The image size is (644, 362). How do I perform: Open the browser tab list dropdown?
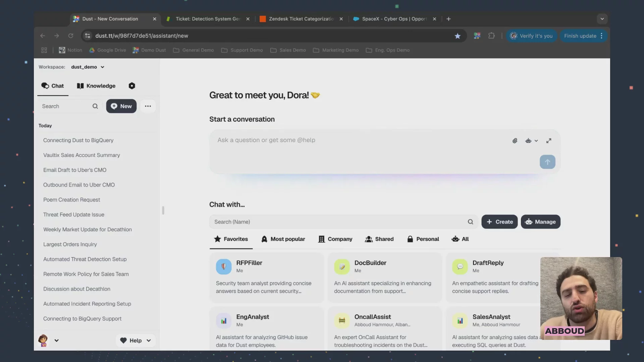pyautogui.click(x=602, y=19)
